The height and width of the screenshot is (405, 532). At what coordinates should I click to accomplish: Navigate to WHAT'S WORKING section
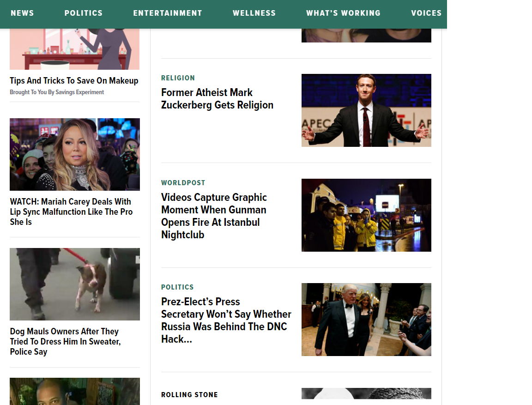[343, 13]
